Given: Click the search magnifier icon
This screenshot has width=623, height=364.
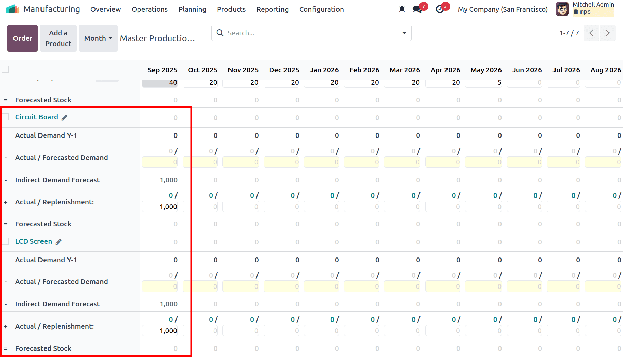Looking at the screenshot, I should [x=220, y=33].
